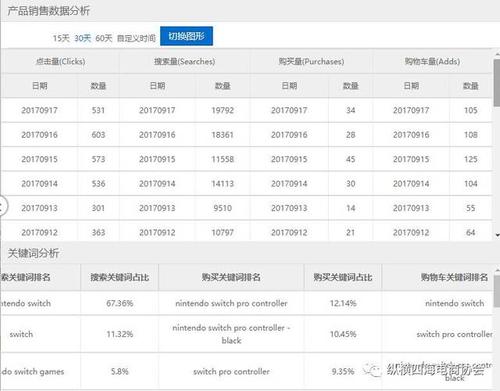The height and width of the screenshot is (391, 500).
Task: Click searches value 11558
Action: tap(223, 159)
